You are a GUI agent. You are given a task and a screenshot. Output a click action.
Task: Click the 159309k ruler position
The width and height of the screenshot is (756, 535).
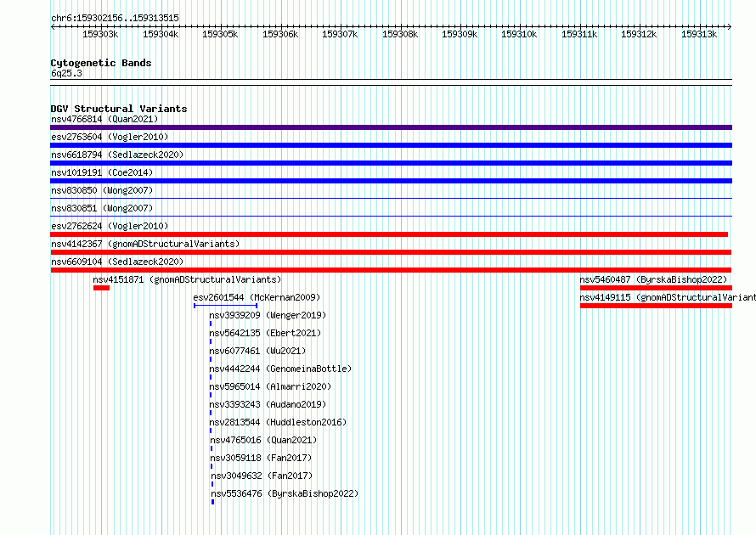(460, 34)
